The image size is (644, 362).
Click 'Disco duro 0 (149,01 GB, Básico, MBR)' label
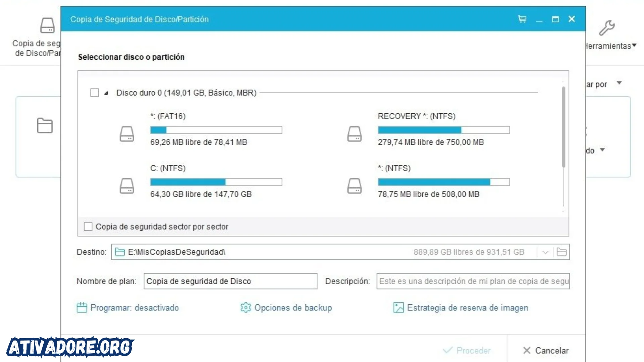click(x=186, y=93)
